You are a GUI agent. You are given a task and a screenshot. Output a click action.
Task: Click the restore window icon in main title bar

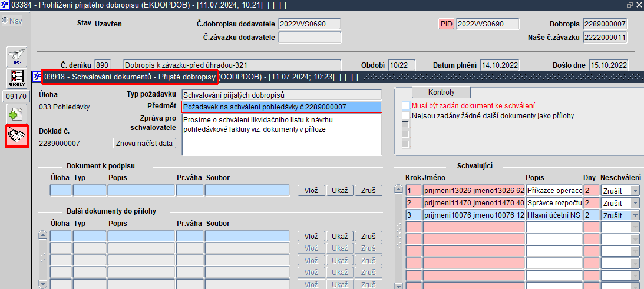click(x=630, y=5)
